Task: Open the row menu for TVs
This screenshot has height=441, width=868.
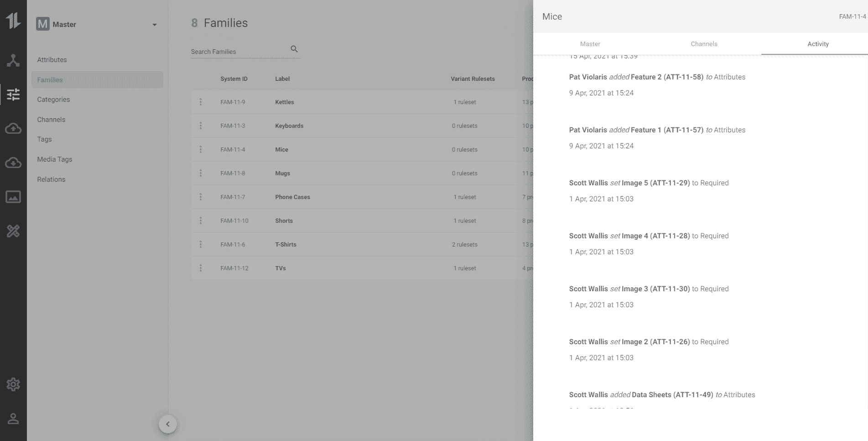Action: [x=201, y=268]
